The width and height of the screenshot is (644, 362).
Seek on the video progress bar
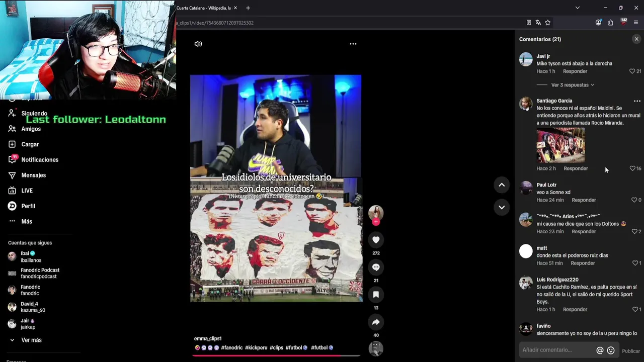pyautogui.click(x=276, y=355)
